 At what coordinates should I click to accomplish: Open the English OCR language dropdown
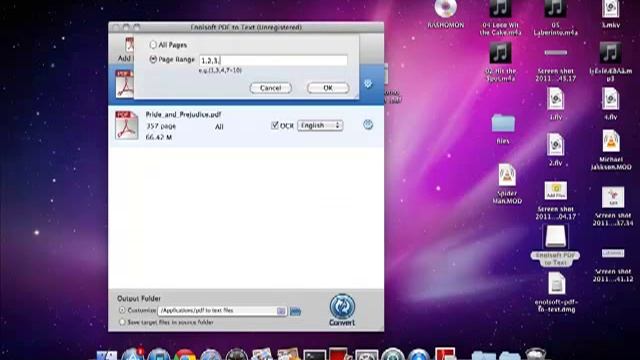coord(320,125)
